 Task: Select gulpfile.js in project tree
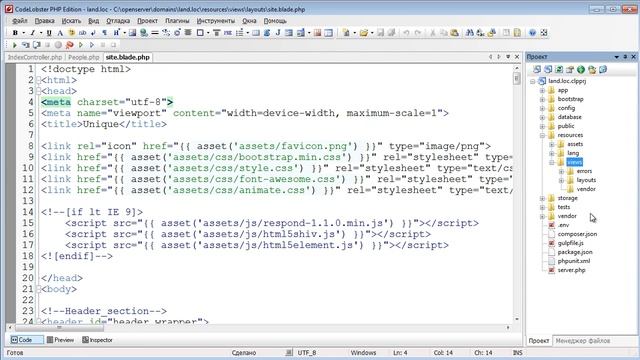(x=571, y=243)
